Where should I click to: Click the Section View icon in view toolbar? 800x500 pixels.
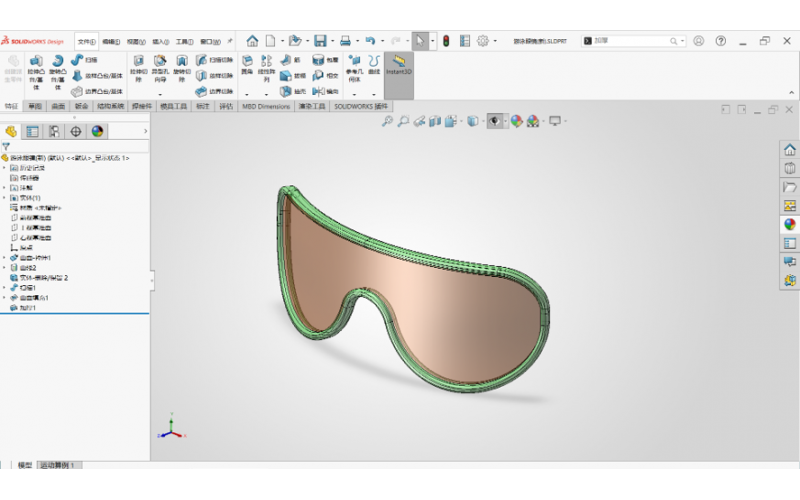pyautogui.click(x=435, y=121)
